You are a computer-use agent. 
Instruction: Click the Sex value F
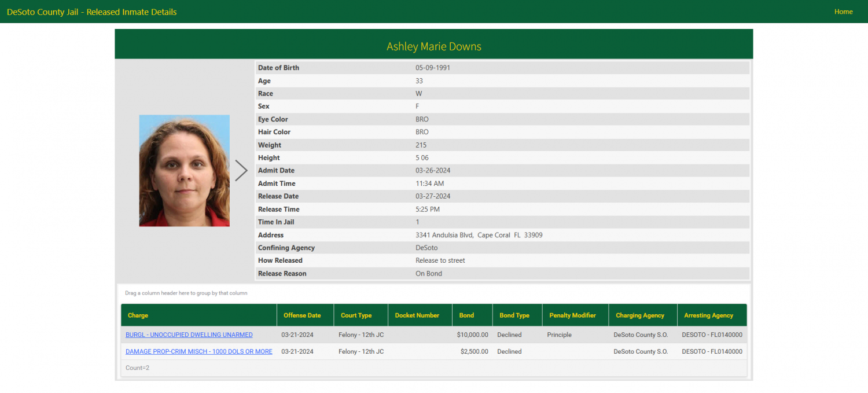click(417, 106)
